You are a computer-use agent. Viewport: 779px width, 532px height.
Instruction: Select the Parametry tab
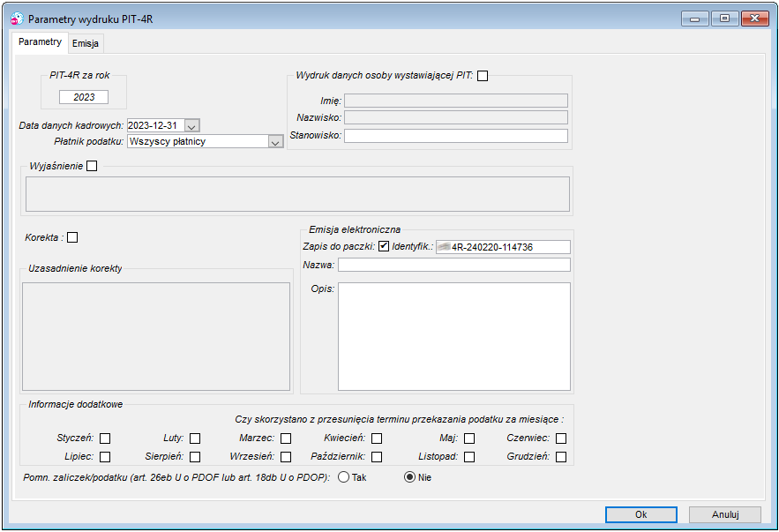(41, 41)
